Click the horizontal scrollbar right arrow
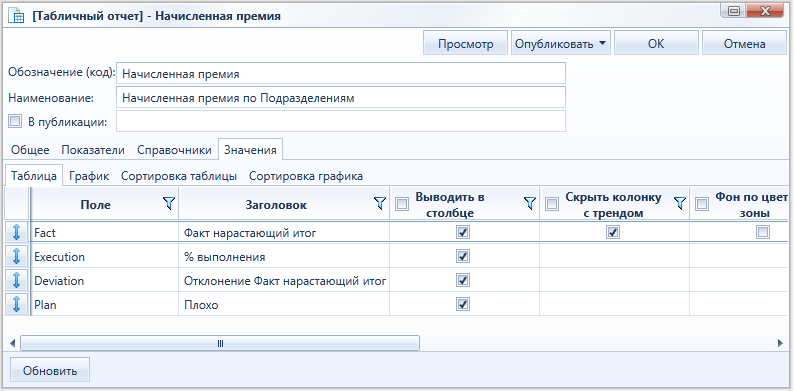Viewport: 795px width, 391px height. tap(781, 343)
